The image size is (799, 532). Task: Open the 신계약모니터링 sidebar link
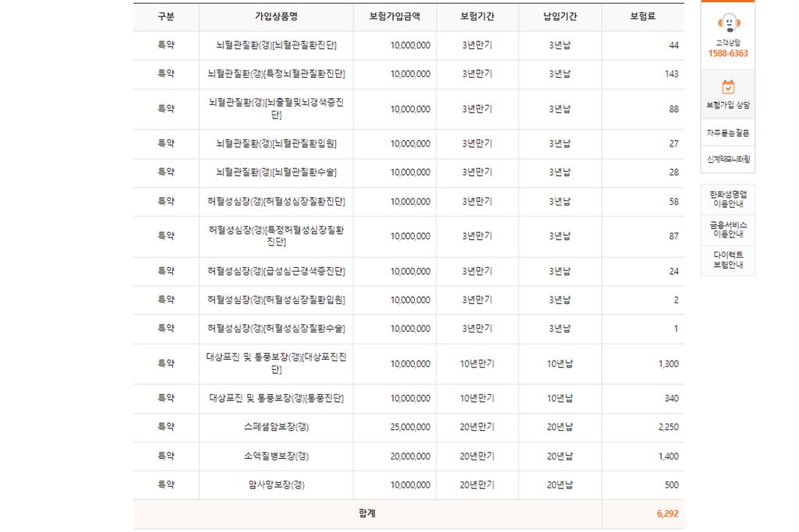[x=728, y=160]
